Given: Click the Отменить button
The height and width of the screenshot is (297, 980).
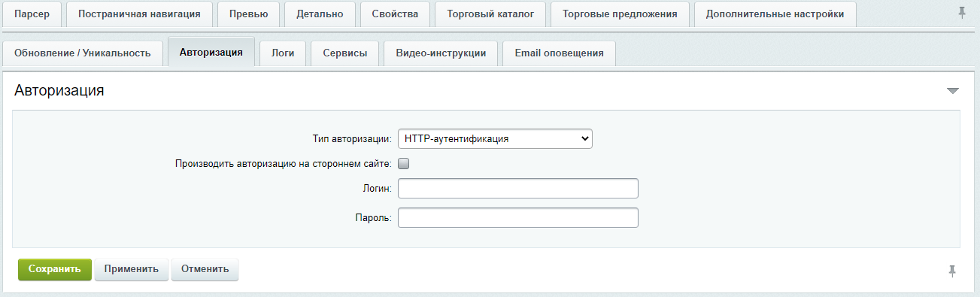Looking at the screenshot, I should (x=205, y=269).
